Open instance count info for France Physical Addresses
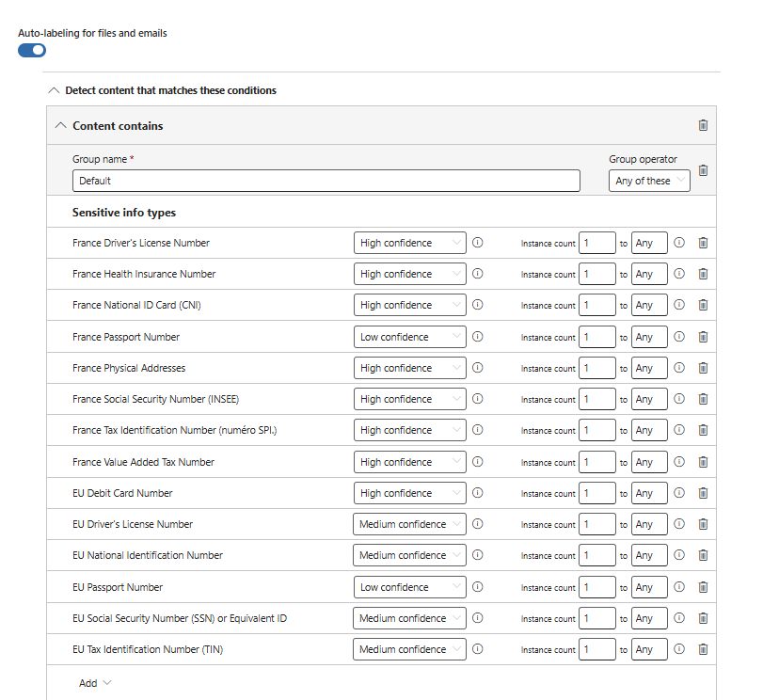Viewport: 763px width, 700px height. coord(679,368)
